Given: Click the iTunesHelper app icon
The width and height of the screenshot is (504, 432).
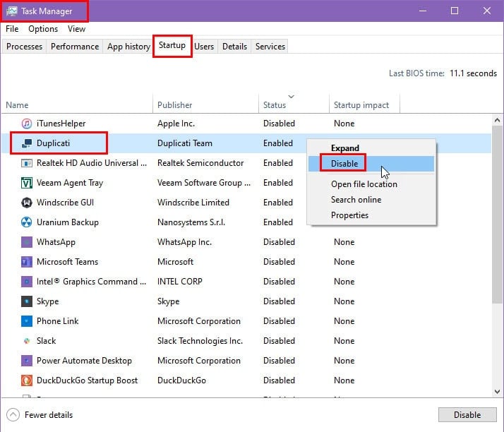Looking at the screenshot, I should coord(26,124).
